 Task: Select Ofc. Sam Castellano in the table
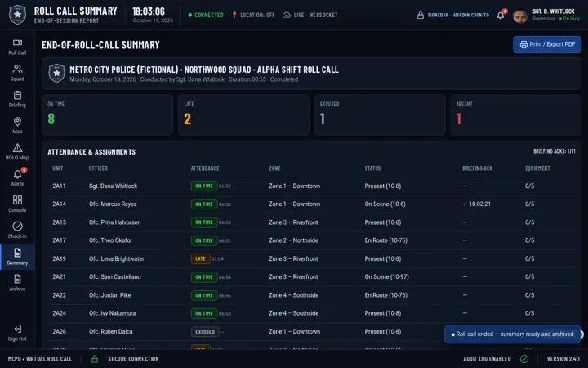click(x=312, y=276)
